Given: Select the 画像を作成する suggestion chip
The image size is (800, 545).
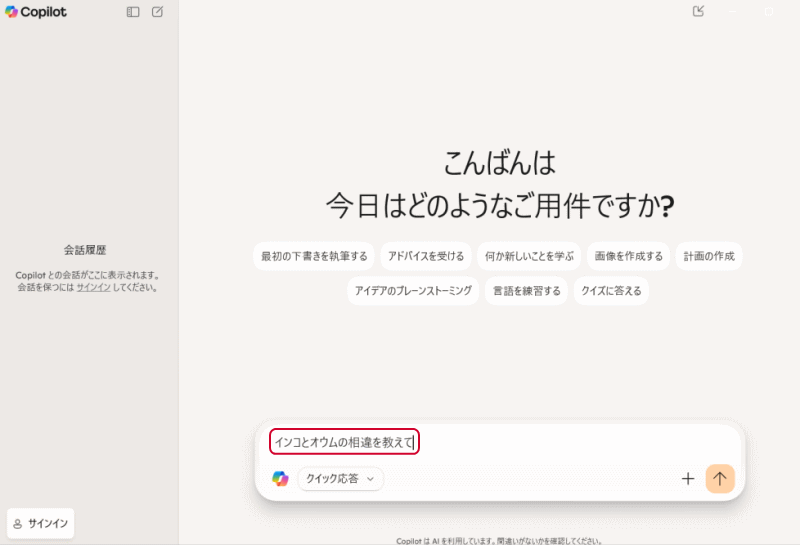Looking at the screenshot, I should [x=629, y=256].
